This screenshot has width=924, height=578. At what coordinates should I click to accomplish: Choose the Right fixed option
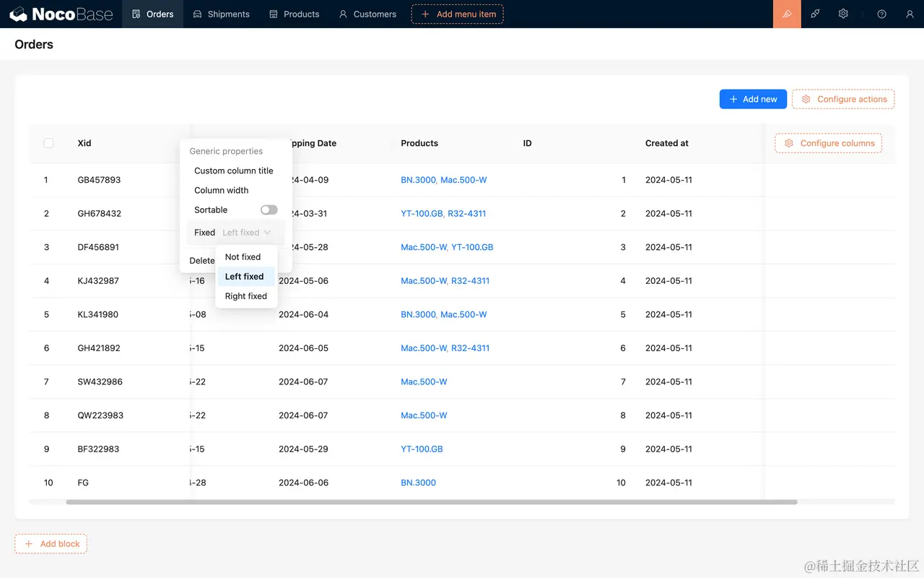coord(246,296)
